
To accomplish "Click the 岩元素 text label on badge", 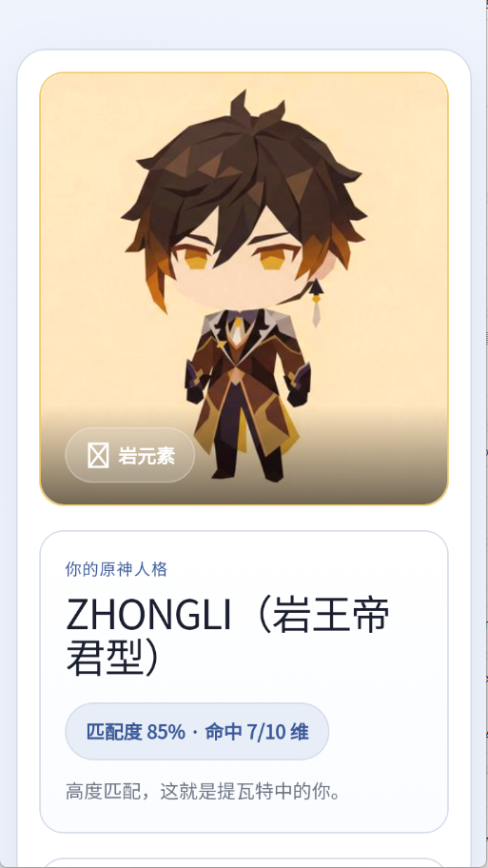I will pyautogui.click(x=146, y=456).
